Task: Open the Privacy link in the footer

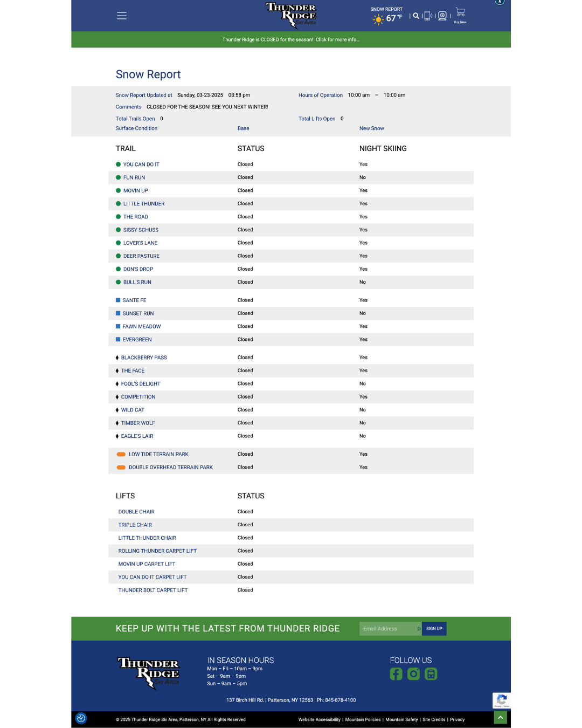Action: [457, 719]
